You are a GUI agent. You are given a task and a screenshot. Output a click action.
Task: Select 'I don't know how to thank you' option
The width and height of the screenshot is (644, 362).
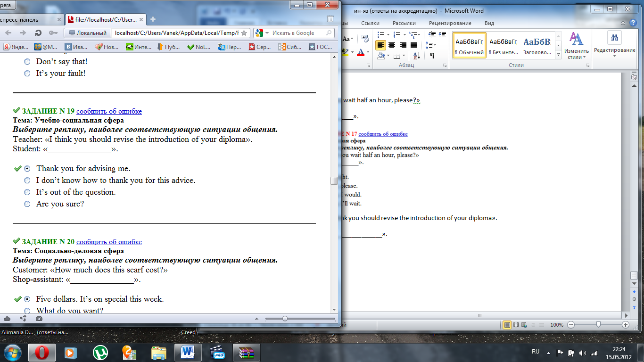tap(27, 180)
